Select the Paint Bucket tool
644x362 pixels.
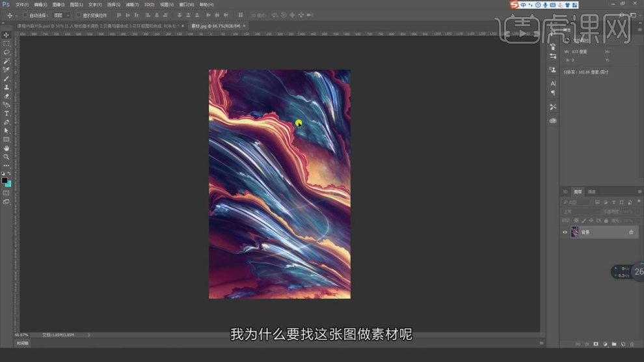point(6,104)
